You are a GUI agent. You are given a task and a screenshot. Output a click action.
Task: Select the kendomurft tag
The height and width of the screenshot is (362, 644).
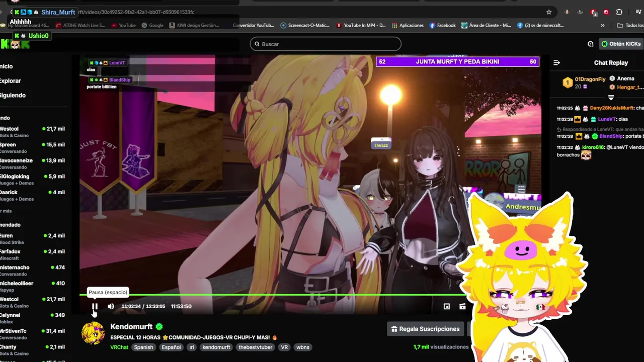pos(216,347)
